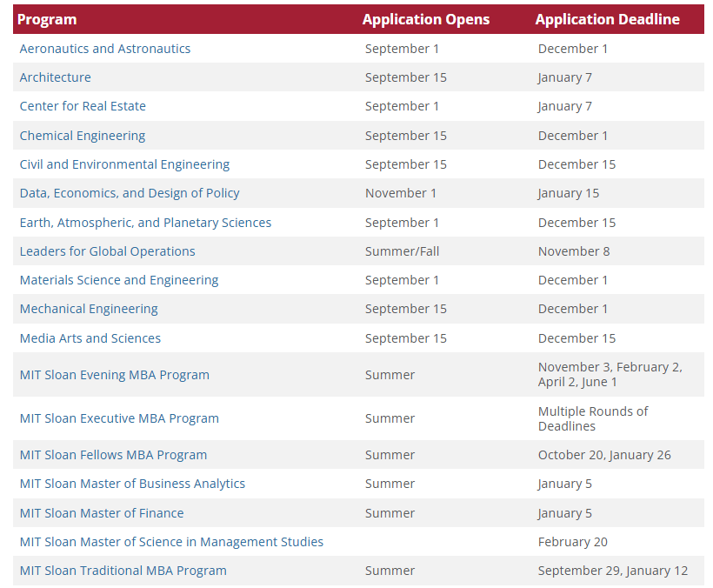Open the Aeronautics and Astronautics program link
Screen dimensions: 713x588
coord(105,49)
